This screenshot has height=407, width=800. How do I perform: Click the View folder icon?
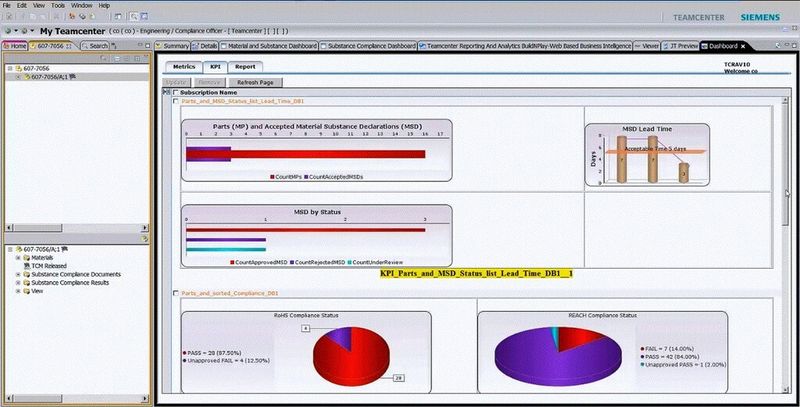pos(27,291)
